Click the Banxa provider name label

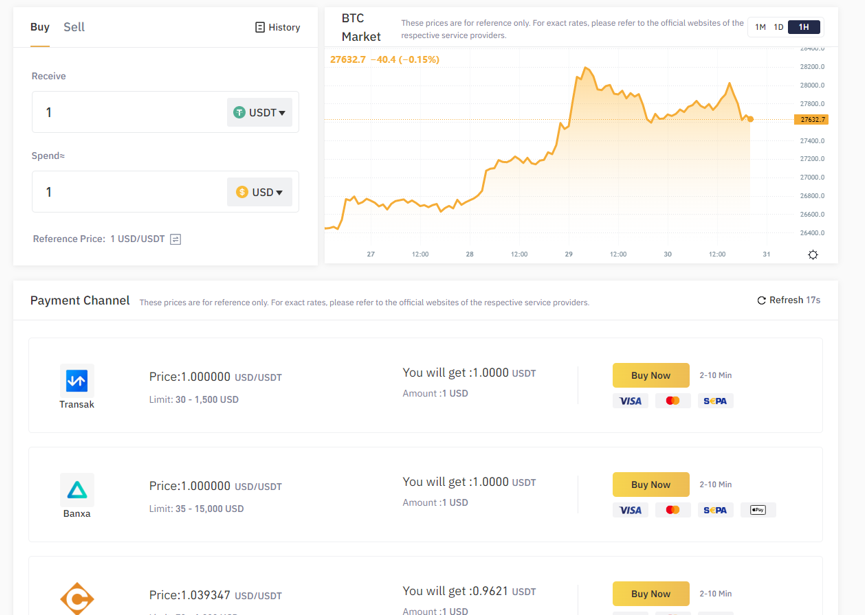77,514
